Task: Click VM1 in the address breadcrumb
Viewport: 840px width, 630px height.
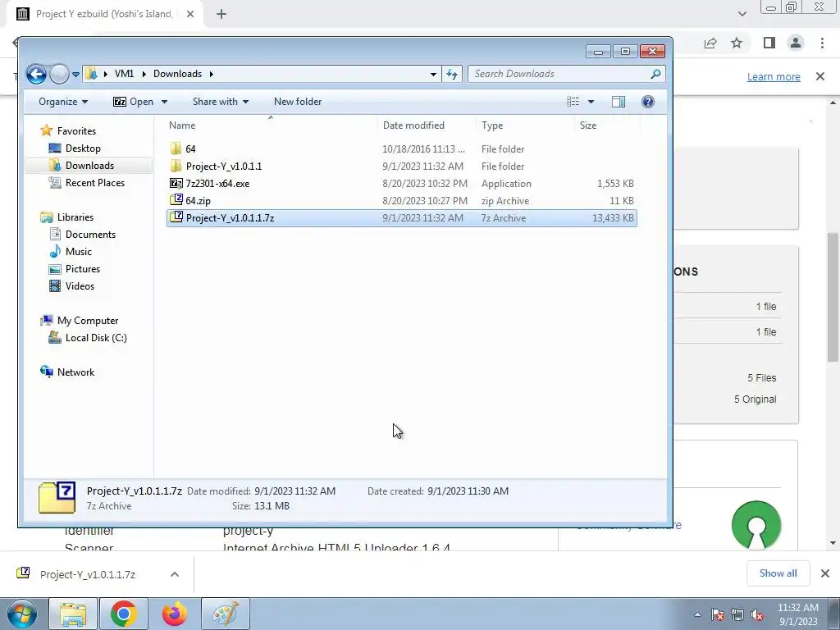Action: click(124, 74)
